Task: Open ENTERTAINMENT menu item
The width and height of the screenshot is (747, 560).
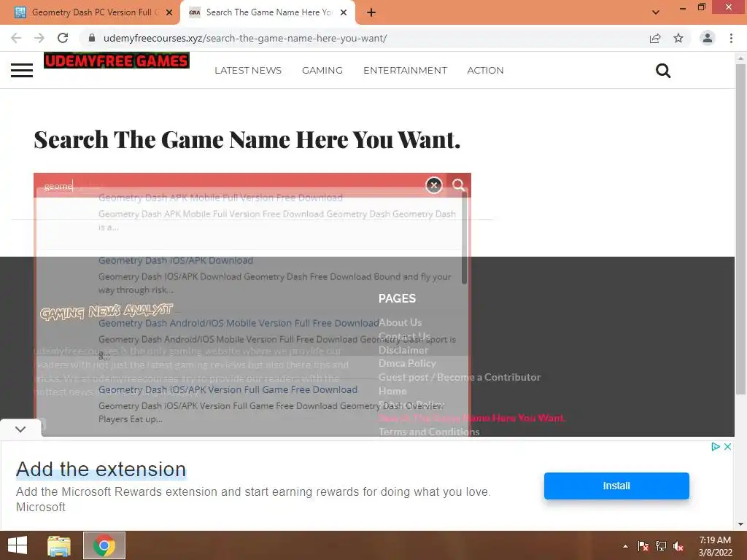Action: (x=406, y=71)
